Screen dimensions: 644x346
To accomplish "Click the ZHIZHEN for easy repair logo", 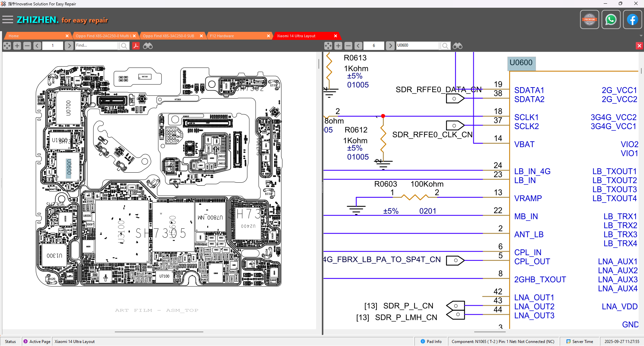I will click(x=62, y=20).
